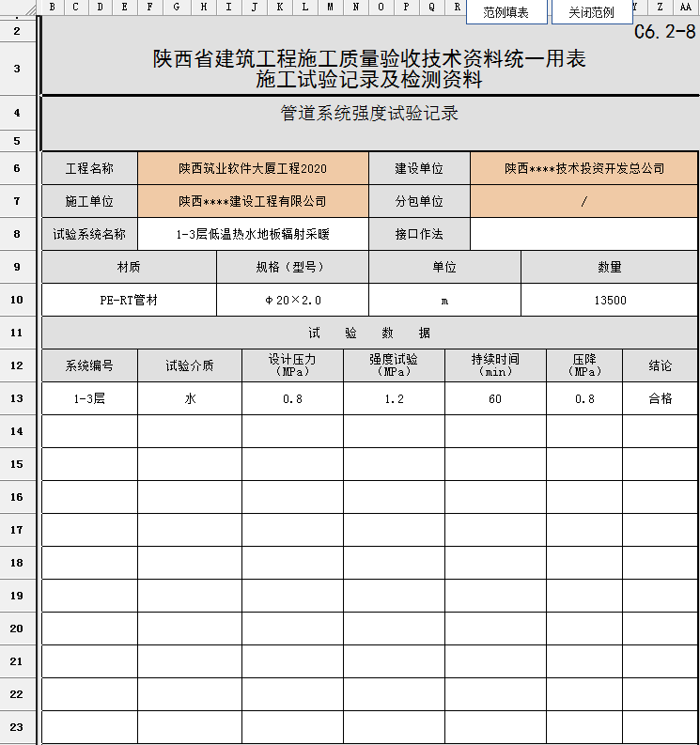Select row header 23
The width and height of the screenshot is (700, 745).
tap(17, 727)
